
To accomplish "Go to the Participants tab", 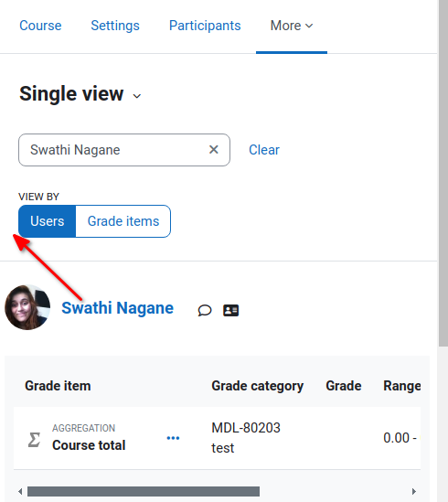I will click(x=205, y=26).
